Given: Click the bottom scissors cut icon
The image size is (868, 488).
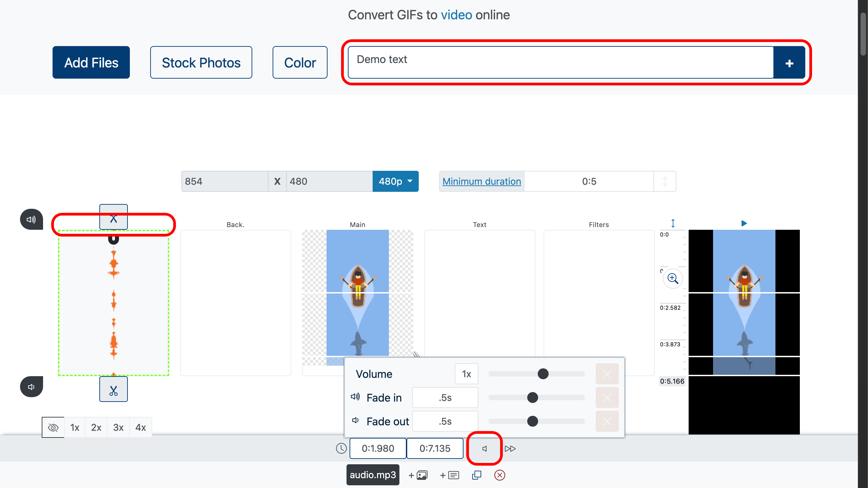Looking at the screenshot, I should pyautogui.click(x=113, y=390).
